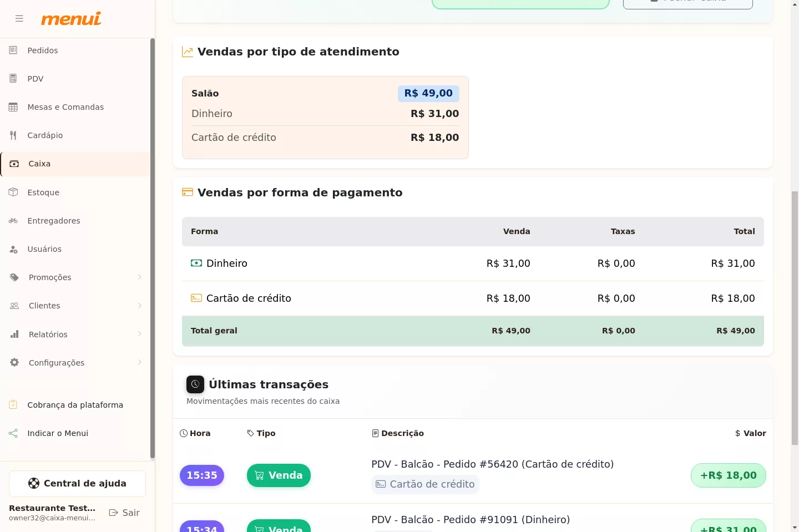Click the Mesas e Comandas table icon
Image resolution: width=799 pixels, height=532 pixels.
(x=13, y=107)
